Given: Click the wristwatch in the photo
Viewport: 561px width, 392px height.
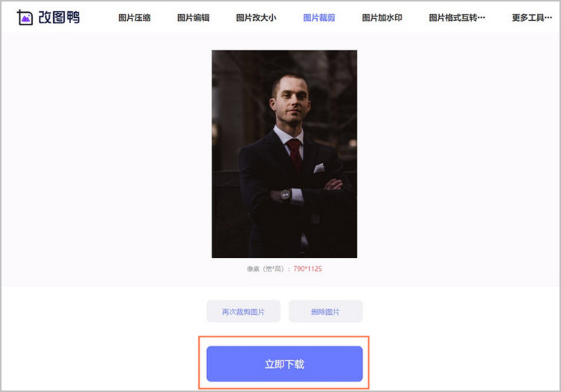Looking at the screenshot, I should tap(285, 195).
